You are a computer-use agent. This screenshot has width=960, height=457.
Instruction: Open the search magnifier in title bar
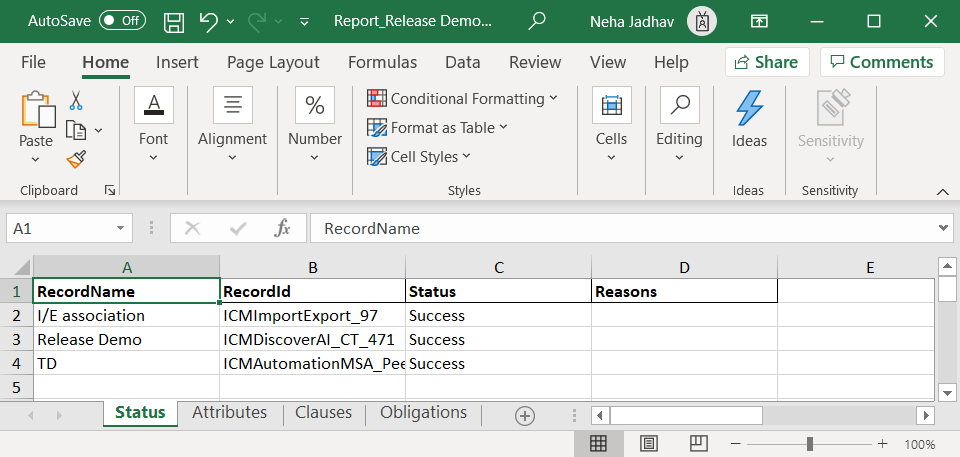coord(537,21)
